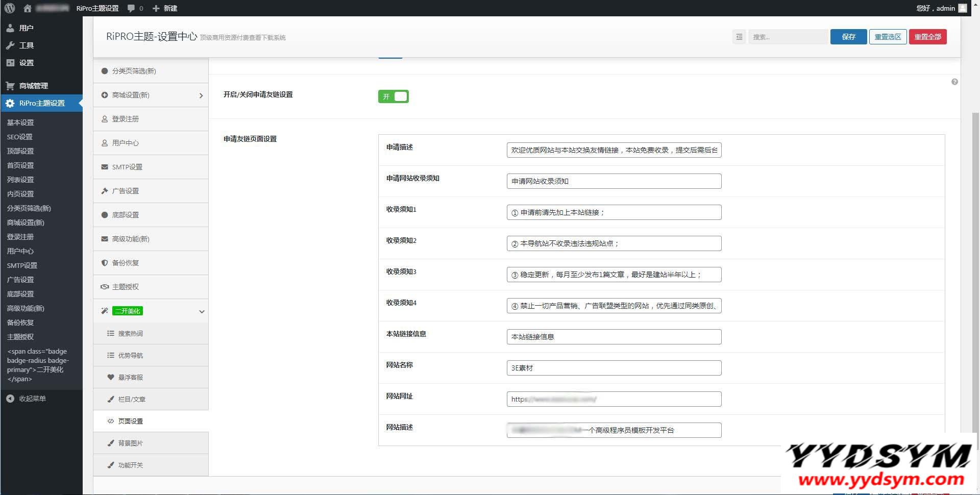Click the expand-all list icon beside search
980x495 pixels.
point(739,37)
